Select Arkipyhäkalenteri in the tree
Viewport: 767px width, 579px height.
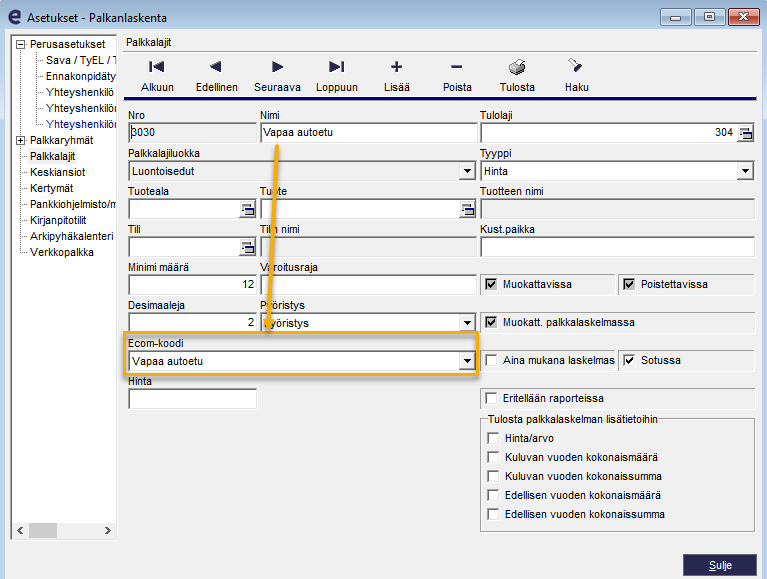(x=71, y=237)
